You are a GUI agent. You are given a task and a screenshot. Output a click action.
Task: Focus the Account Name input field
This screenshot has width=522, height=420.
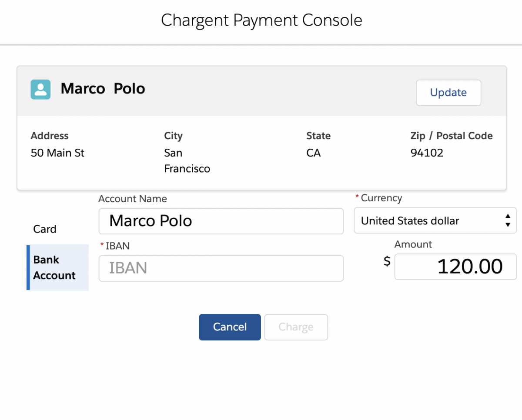click(x=221, y=221)
